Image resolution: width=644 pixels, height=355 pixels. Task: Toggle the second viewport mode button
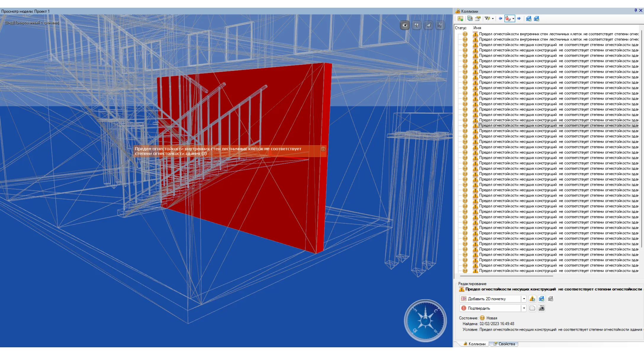pos(416,25)
